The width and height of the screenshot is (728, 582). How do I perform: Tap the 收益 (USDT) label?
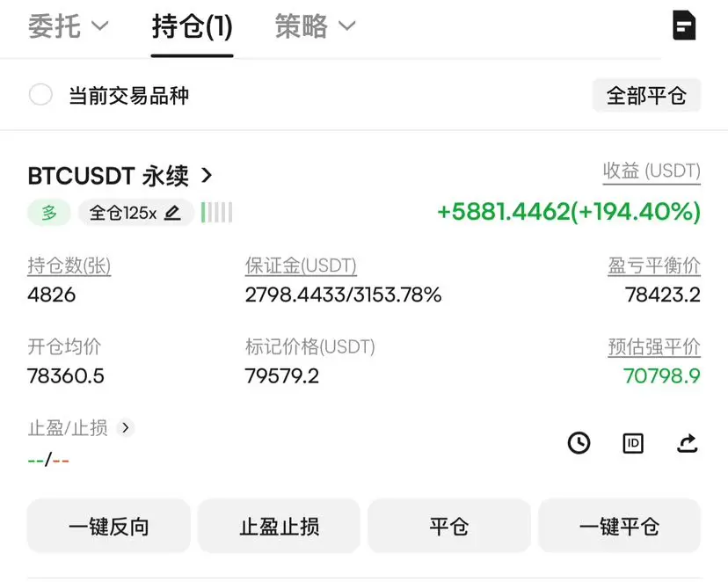652,171
